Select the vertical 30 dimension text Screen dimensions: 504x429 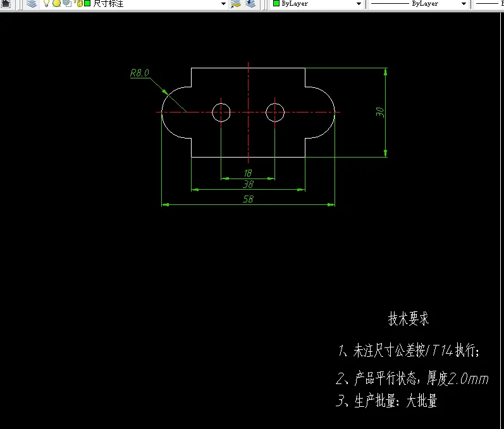[x=380, y=112]
